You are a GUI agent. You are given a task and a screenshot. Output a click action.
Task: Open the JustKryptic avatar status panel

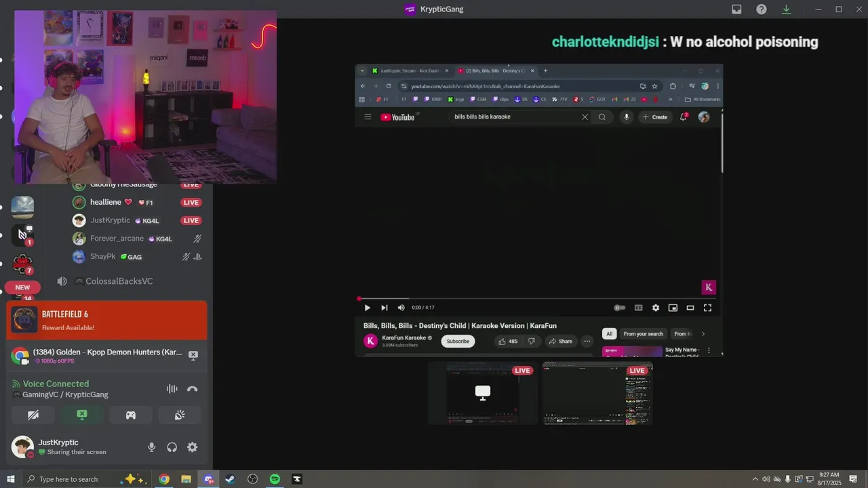point(22,447)
